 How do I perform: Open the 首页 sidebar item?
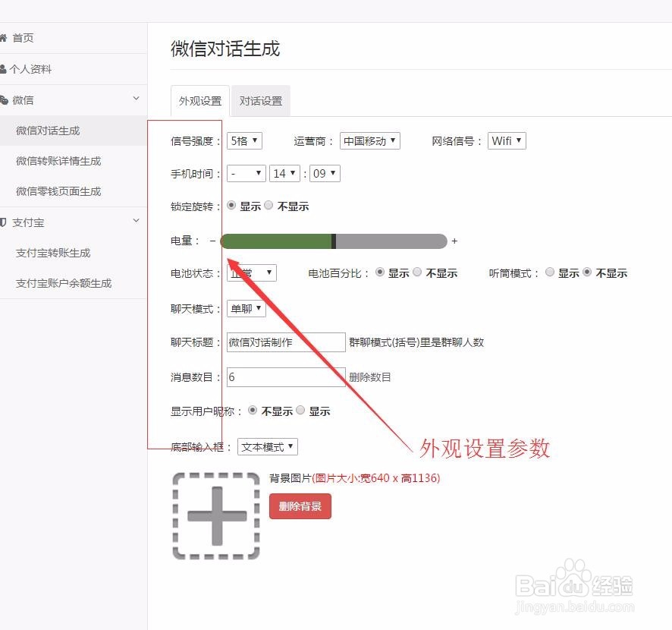coord(73,38)
